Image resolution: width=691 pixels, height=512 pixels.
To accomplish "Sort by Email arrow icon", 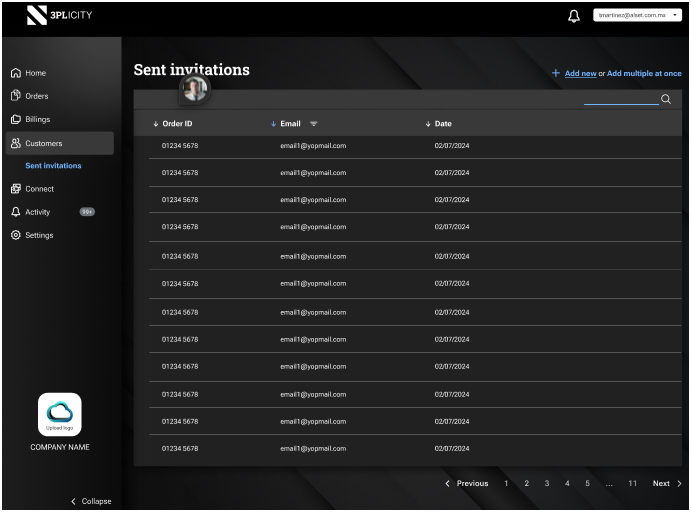I will coord(273,124).
